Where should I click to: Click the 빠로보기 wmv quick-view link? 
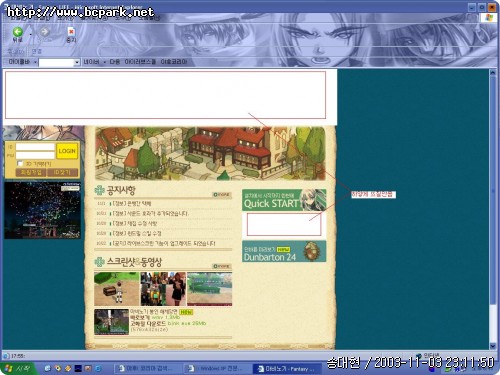coord(155,318)
